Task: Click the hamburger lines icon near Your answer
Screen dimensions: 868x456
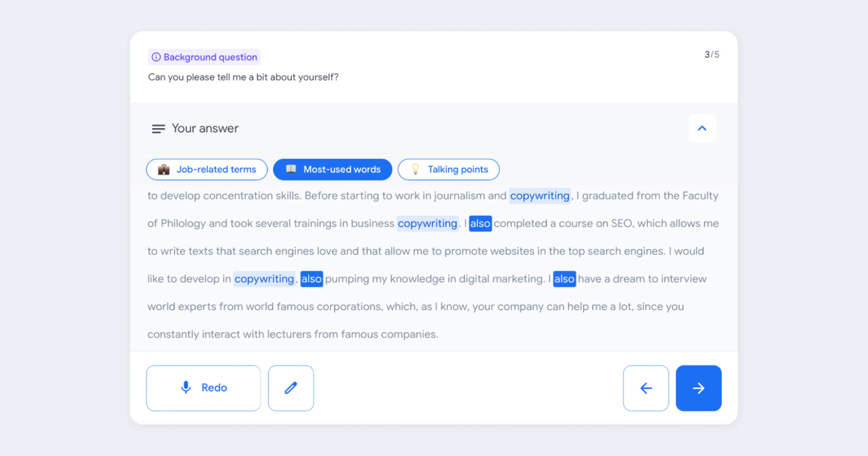Action: coord(158,129)
